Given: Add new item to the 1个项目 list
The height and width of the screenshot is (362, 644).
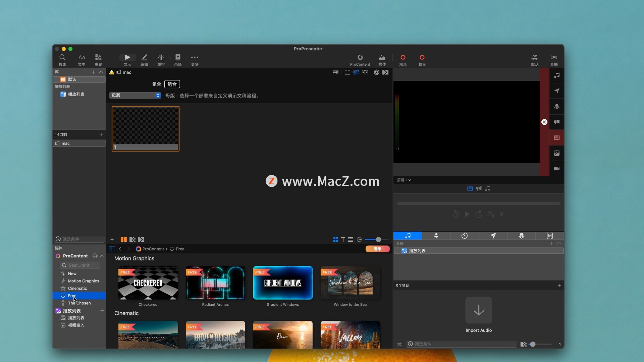Looking at the screenshot, I should (101, 135).
